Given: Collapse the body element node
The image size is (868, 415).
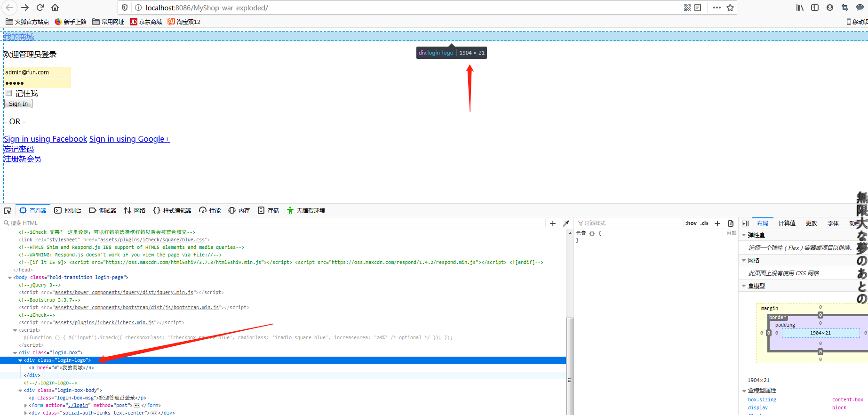Looking at the screenshot, I should tap(10, 278).
